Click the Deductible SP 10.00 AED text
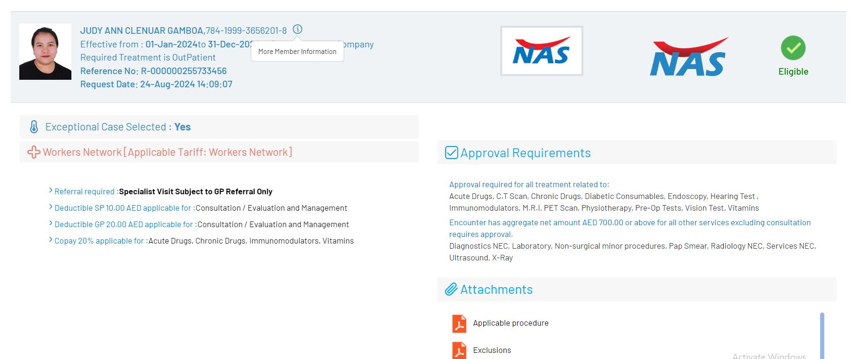This screenshot has width=868, height=359. click(x=124, y=208)
